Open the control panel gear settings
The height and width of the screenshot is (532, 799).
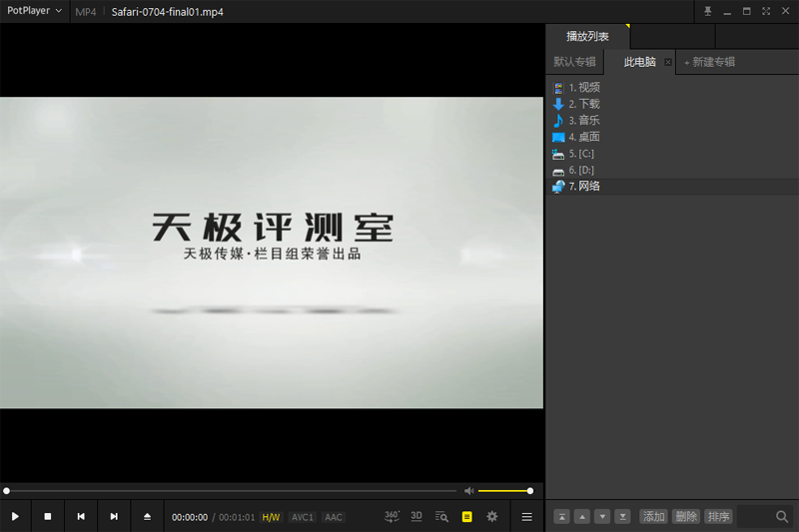pyautogui.click(x=491, y=517)
